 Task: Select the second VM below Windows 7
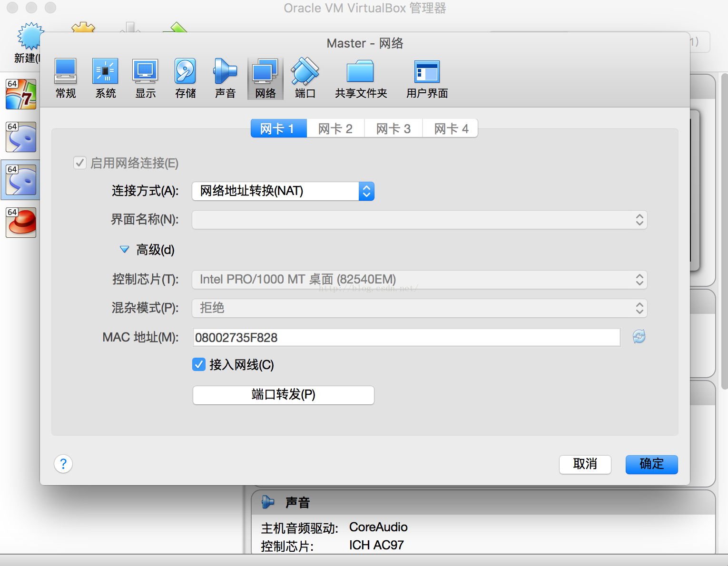tap(21, 137)
